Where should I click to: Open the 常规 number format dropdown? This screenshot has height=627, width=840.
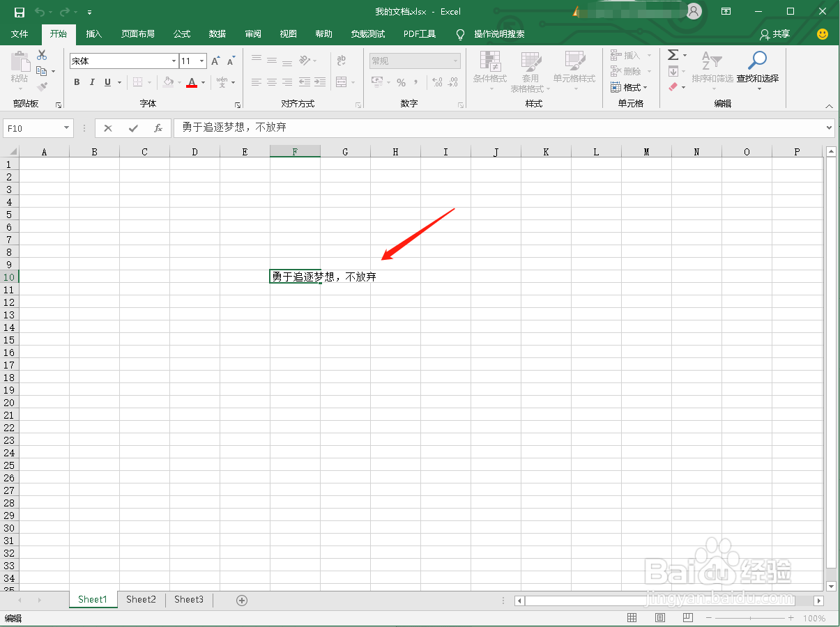(456, 61)
